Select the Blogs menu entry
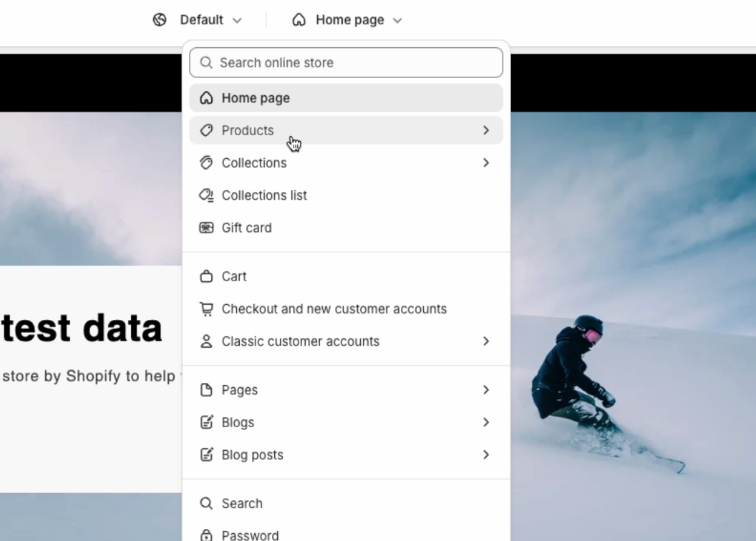Viewport: 756px width, 541px height. click(x=346, y=422)
